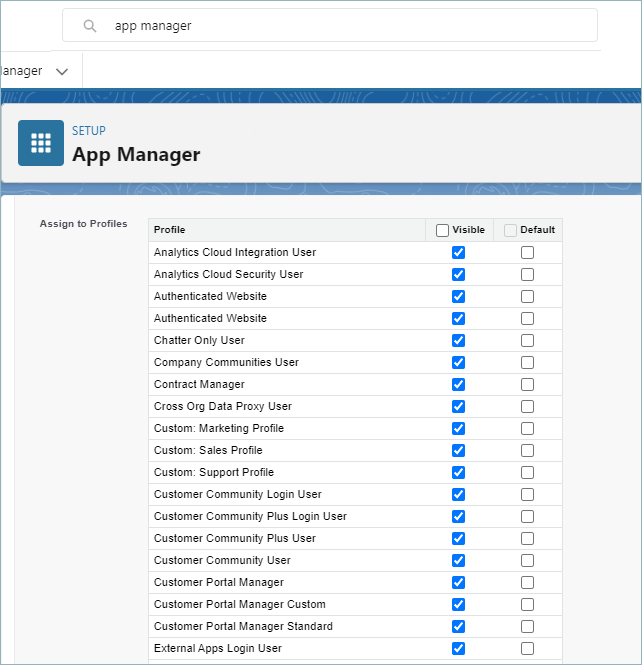Click the Custom: Support Profile name
Image resolution: width=642 pixels, height=665 pixels.
tap(214, 472)
